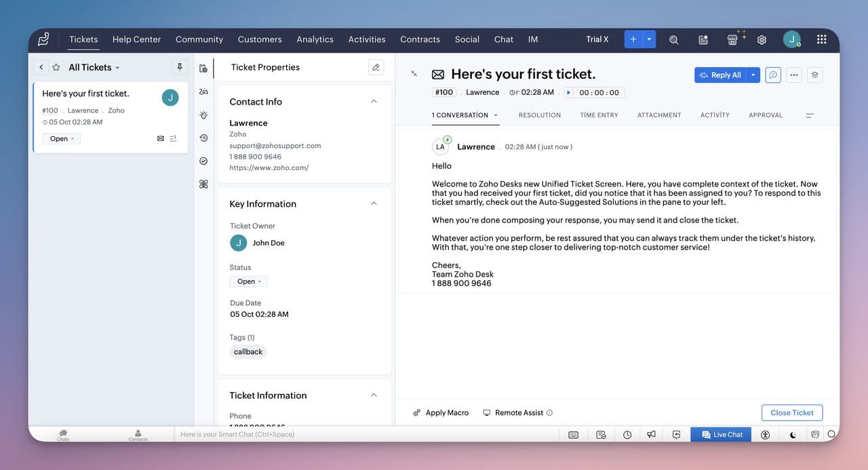
Task: Mark All Tickets view as favorite star
Action: 56,67
